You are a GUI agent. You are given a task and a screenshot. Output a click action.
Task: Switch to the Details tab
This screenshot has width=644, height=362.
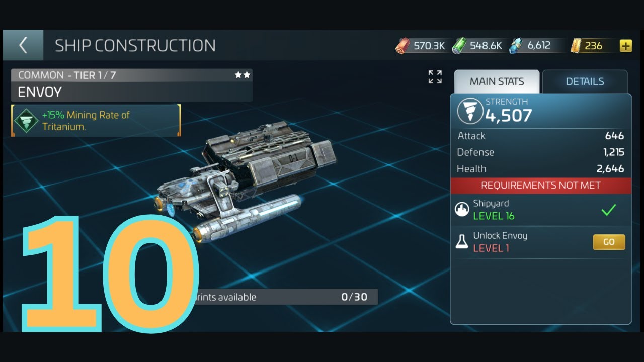(x=585, y=81)
